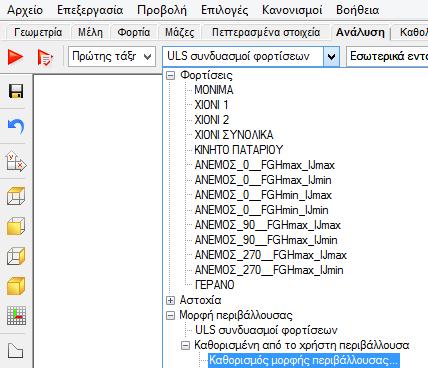The image size is (428, 368).
Task: Open the Βοήθεια menu
Action: pyautogui.click(x=357, y=10)
